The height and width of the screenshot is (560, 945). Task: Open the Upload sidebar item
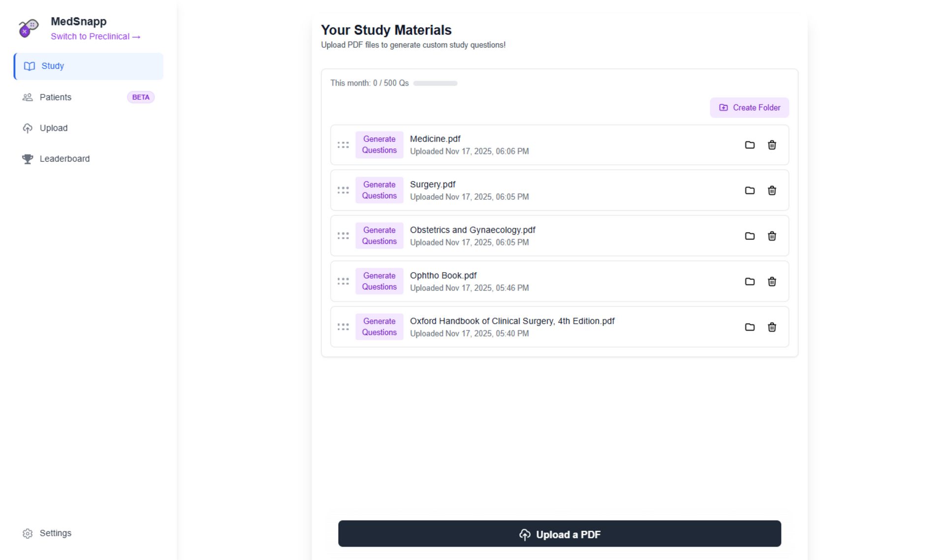point(53,128)
